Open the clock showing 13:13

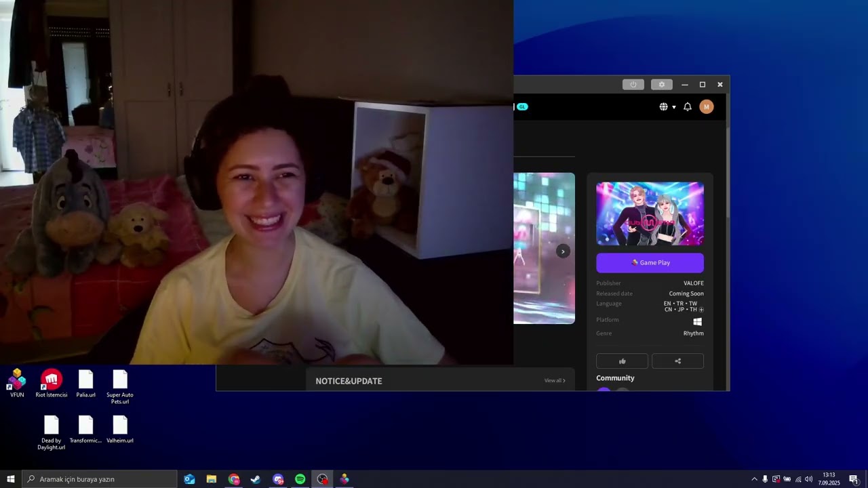[x=829, y=479]
